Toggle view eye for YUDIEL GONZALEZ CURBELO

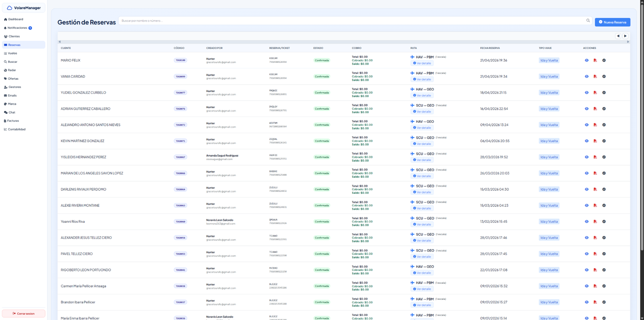(x=586, y=93)
